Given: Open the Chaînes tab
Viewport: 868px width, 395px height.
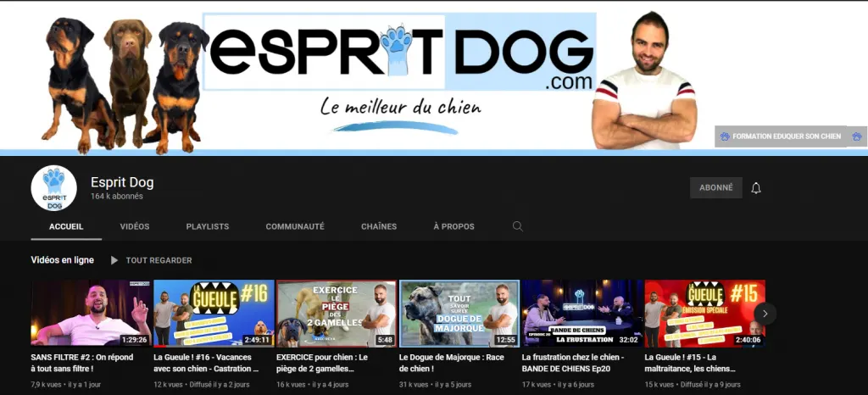Looking at the screenshot, I should (379, 226).
